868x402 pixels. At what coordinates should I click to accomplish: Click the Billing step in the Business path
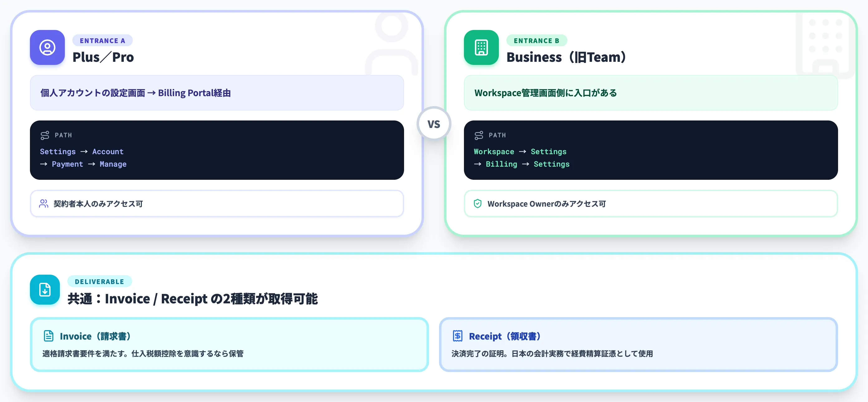point(501,164)
